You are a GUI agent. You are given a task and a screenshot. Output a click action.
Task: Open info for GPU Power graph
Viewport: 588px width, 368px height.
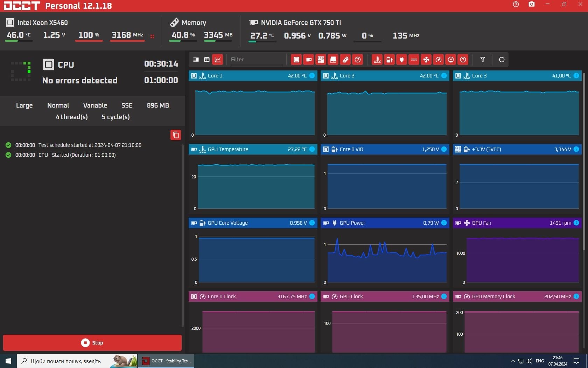click(x=444, y=223)
